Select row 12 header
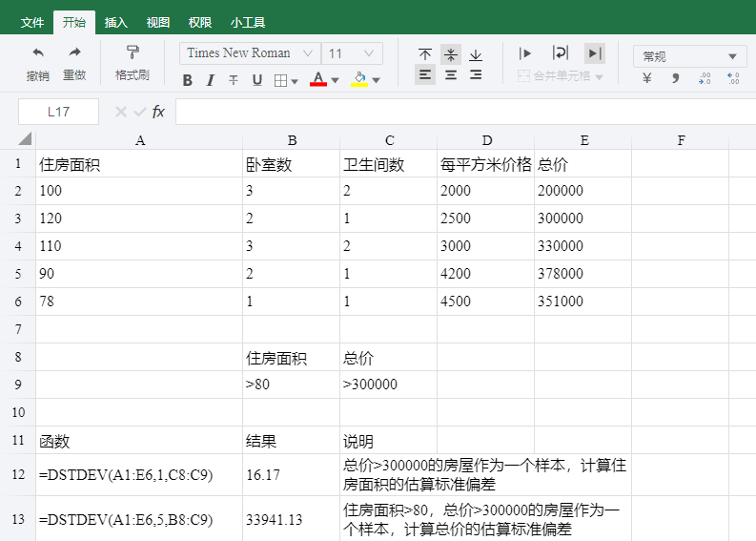756x541 pixels. click(18, 475)
